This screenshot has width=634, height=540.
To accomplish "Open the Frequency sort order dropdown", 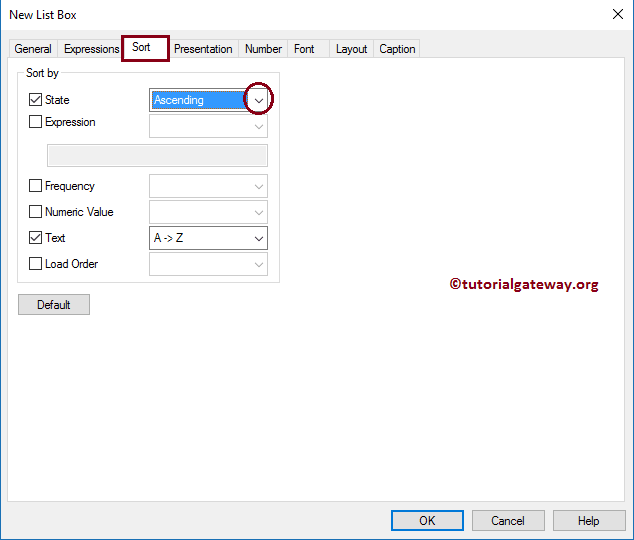I will pyautogui.click(x=208, y=186).
